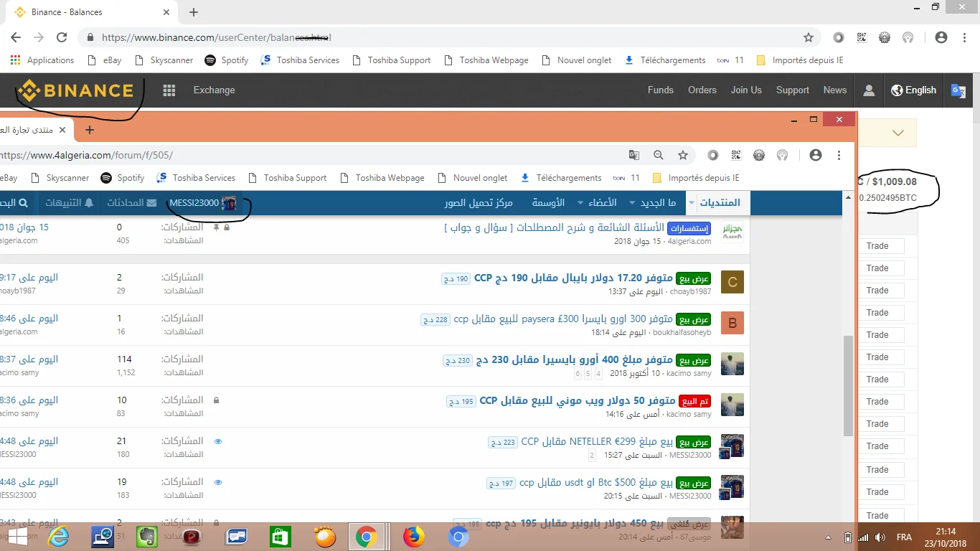Expand the المنتديات dropdown arrow

click(x=692, y=203)
